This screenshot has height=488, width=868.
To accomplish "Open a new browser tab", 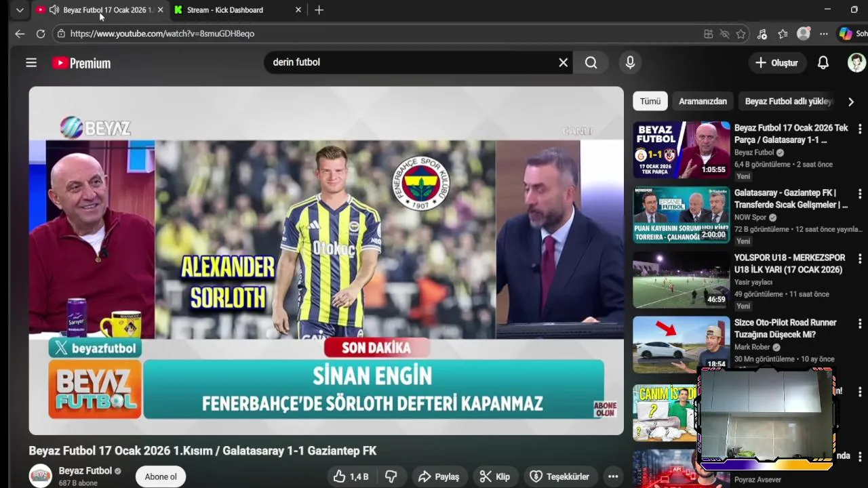I will click(319, 10).
